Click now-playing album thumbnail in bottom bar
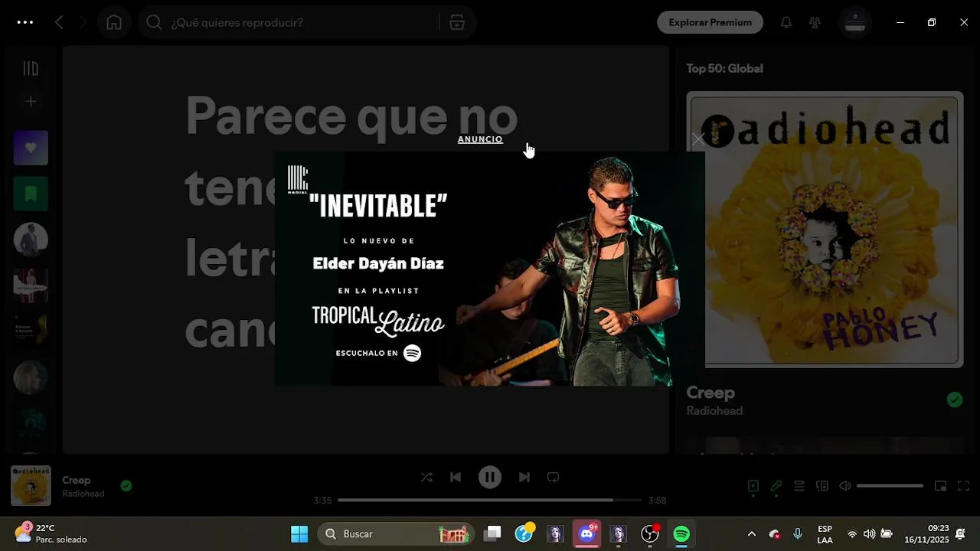980x551 pixels. (31, 485)
